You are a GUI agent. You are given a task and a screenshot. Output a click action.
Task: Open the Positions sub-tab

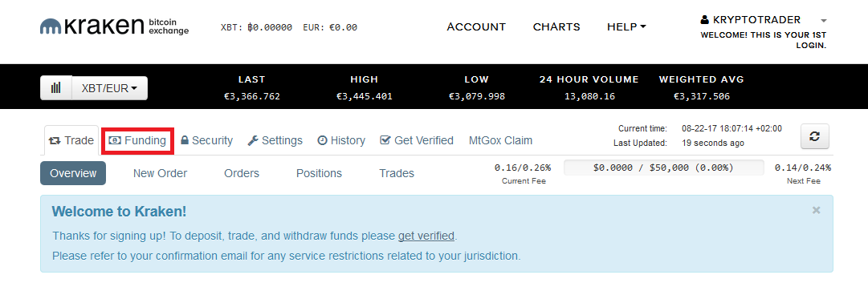point(319,173)
